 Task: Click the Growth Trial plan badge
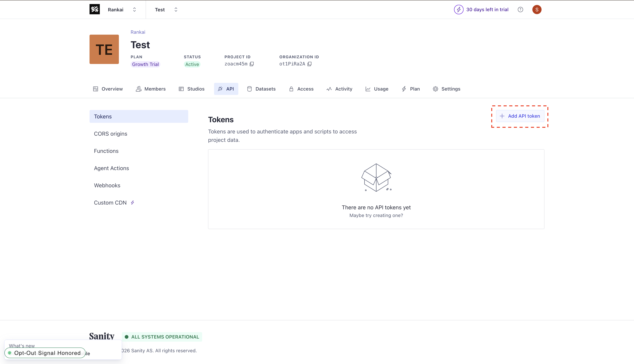[145, 64]
